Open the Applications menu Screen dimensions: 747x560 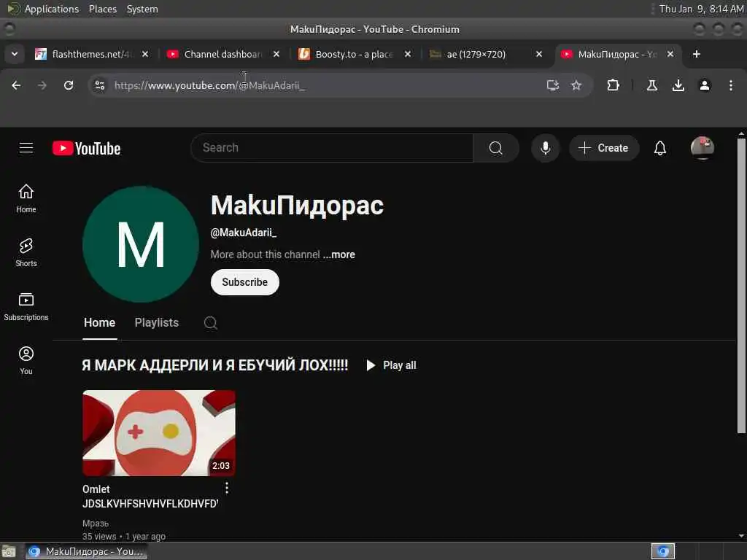[x=52, y=9]
